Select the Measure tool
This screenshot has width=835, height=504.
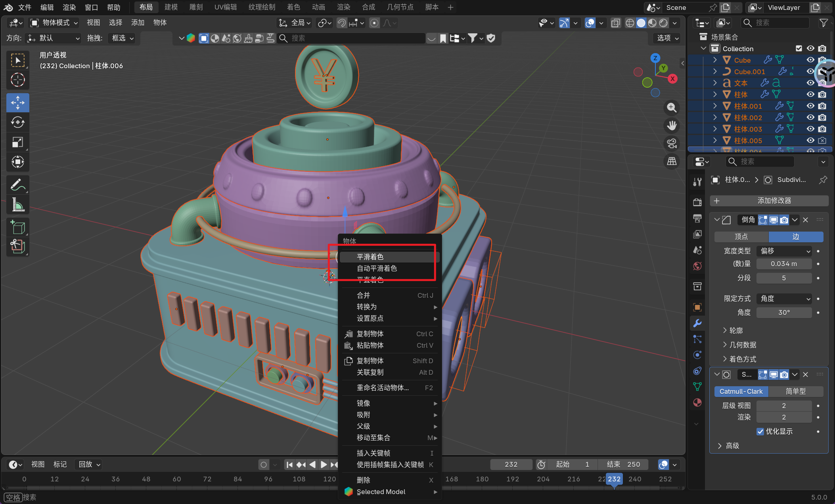(17, 205)
